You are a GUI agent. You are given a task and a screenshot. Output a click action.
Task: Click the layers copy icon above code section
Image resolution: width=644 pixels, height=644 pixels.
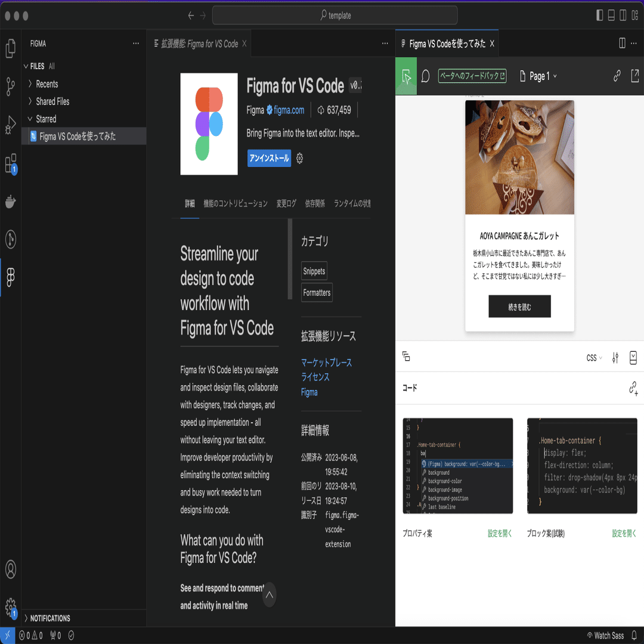(406, 357)
